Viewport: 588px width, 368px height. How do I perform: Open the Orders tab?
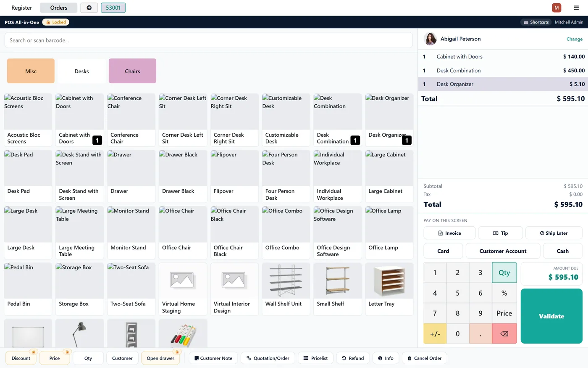59,8
